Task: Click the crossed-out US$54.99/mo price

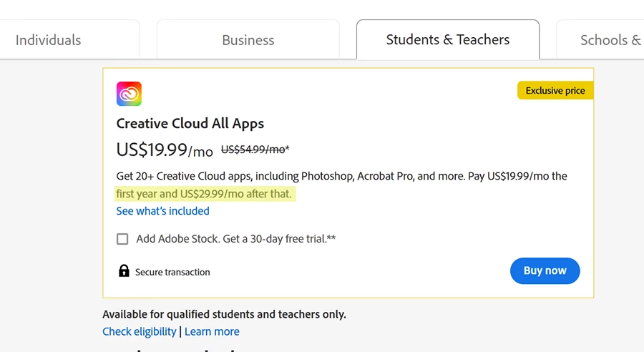Action: pos(255,150)
